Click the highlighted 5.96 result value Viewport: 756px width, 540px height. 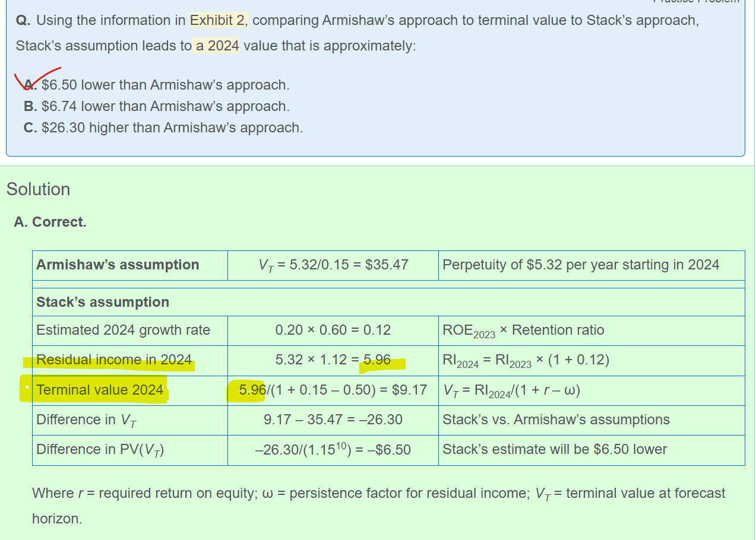pyautogui.click(x=378, y=360)
